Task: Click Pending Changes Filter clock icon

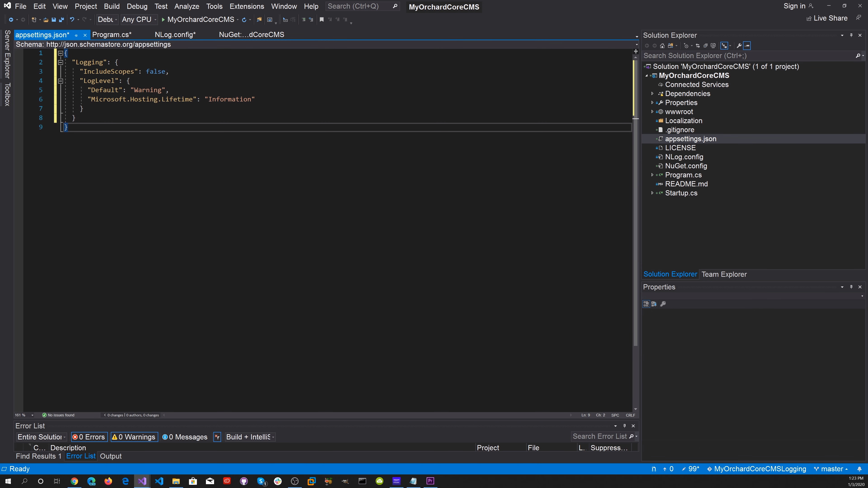Action: click(x=686, y=45)
